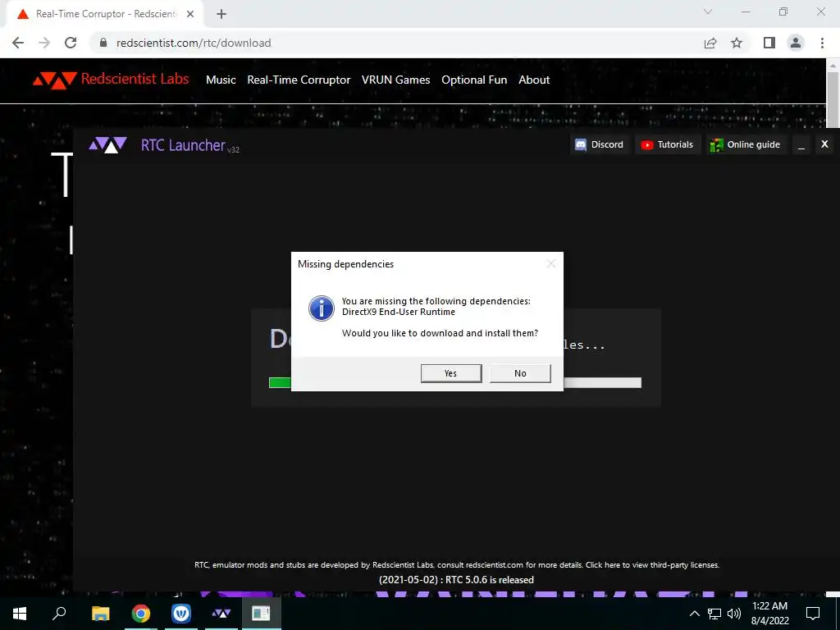Image resolution: width=840 pixels, height=630 pixels.
Task: Go forward in Chrome
Action: pyautogui.click(x=44, y=43)
